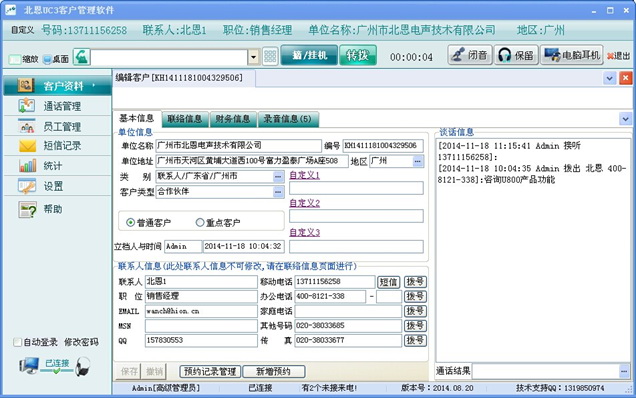The width and height of the screenshot is (636, 398).
Task: Click into 单位地址 field
Action: tap(252, 161)
